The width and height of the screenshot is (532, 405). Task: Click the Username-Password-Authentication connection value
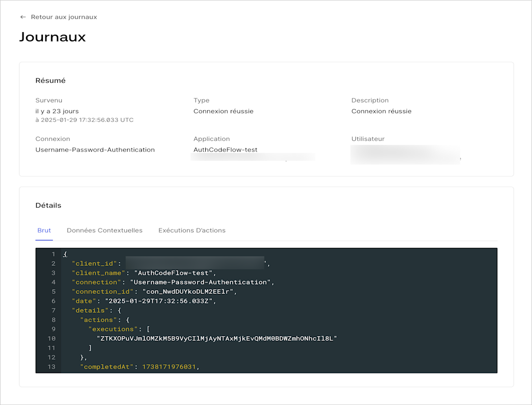(95, 150)
